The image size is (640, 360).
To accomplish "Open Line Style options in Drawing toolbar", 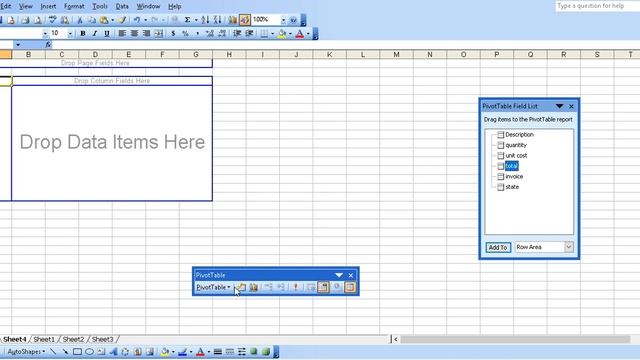I will click(x=218, y=351).
